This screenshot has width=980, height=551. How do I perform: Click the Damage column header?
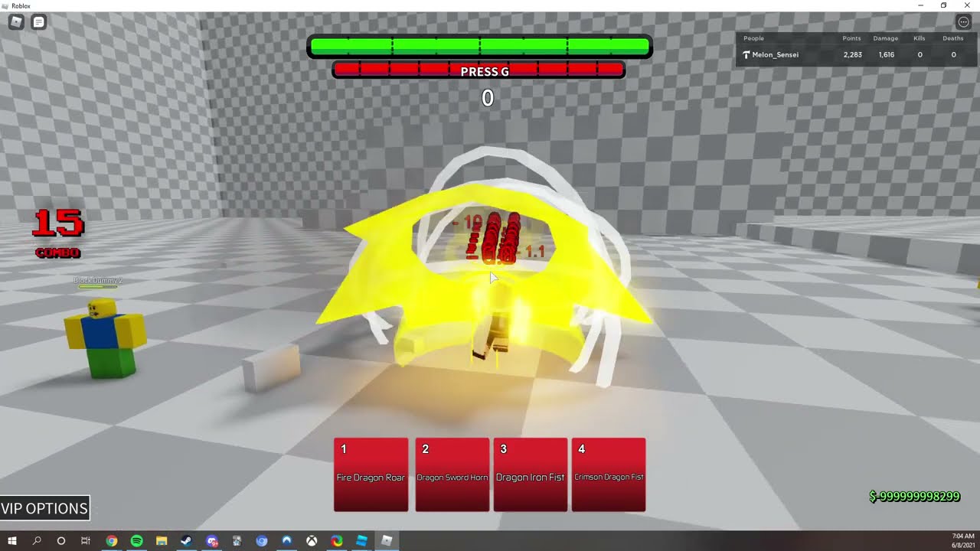coord(885,38)
